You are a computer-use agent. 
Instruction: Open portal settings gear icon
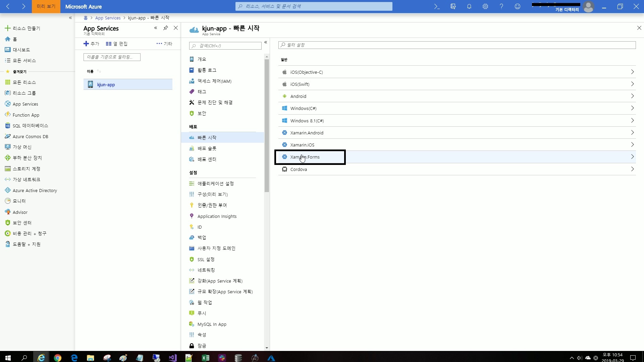[485, 6]
